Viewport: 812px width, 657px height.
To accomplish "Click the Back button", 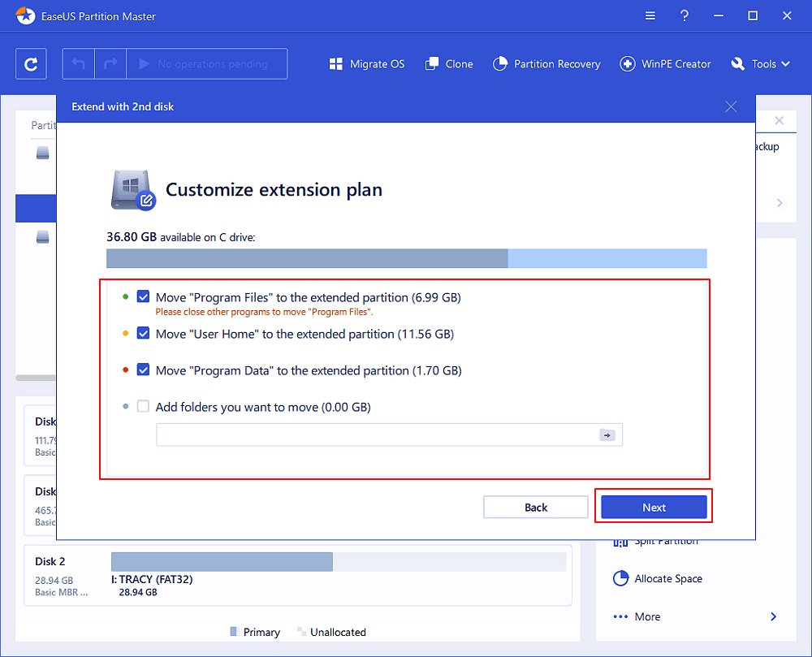I will tap(535, 508).
